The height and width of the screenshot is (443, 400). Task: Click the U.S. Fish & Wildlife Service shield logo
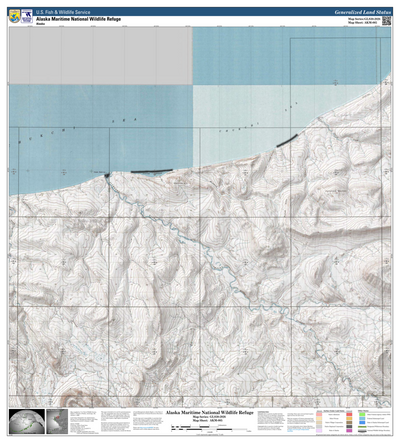[14, 16]
